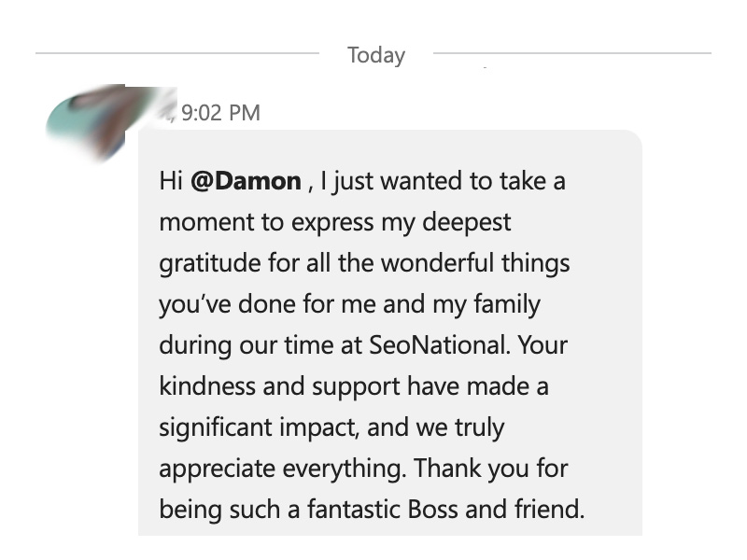Click the word kindness in message
The height and width of the screenshot is (560, 747).
click(x=207, y=385)
